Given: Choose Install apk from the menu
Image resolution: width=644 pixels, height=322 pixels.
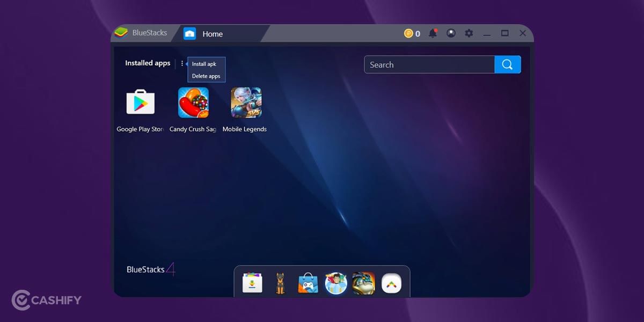Looking at the screenshot, I should point(204,64).
